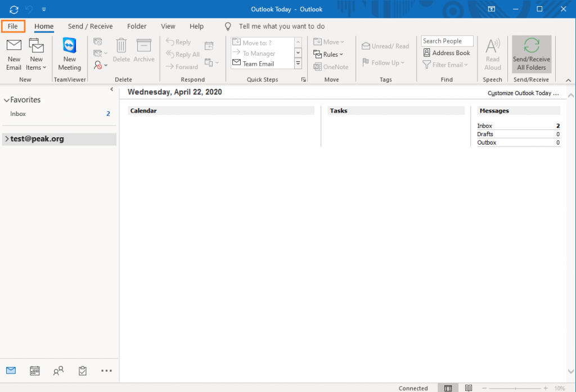The width and height of the screenshot is (576, 392).
Task: Open Inbox from Messages list
Action: pos(485,126)
